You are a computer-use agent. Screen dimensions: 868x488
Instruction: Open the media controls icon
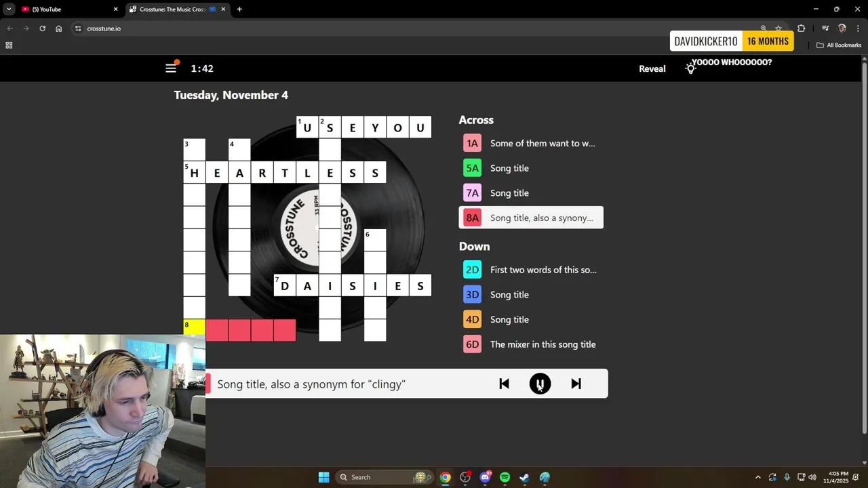[x=825, y=28]
